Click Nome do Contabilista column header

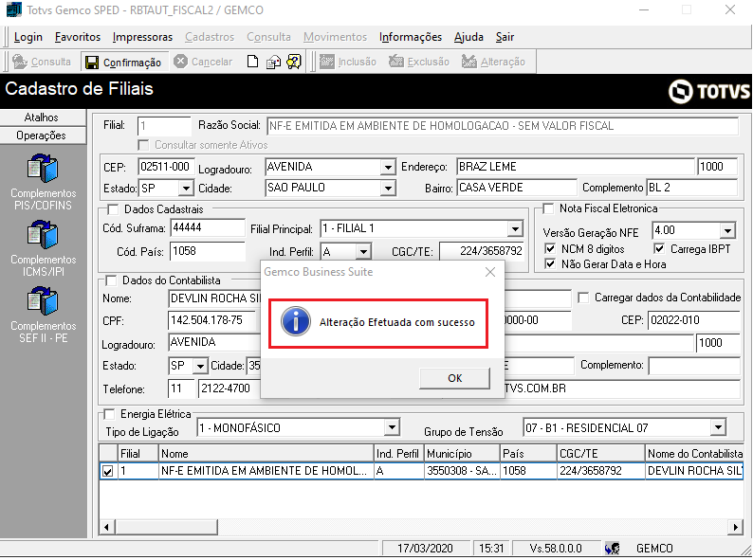[694, 454]
